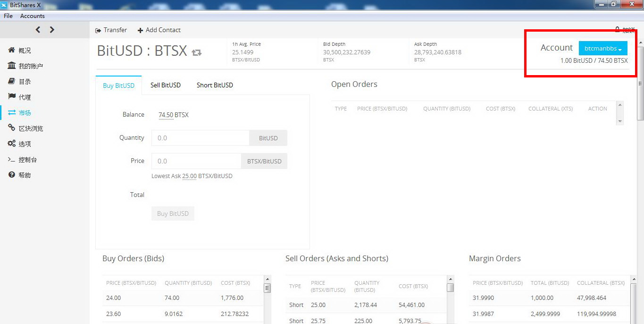Image resolution: width=644 pixels, height=324 pixels.
Task: Switch to the Buy BitUSD tab
Action: pos(118,85)
